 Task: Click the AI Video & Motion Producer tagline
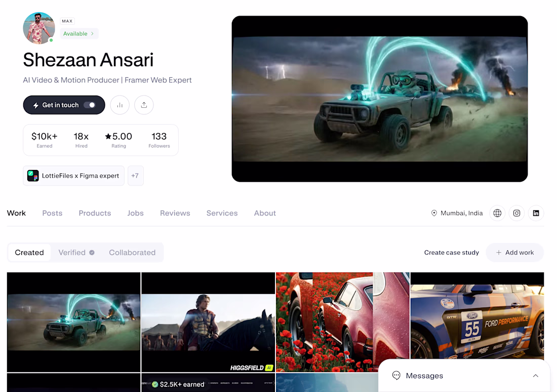107,80
